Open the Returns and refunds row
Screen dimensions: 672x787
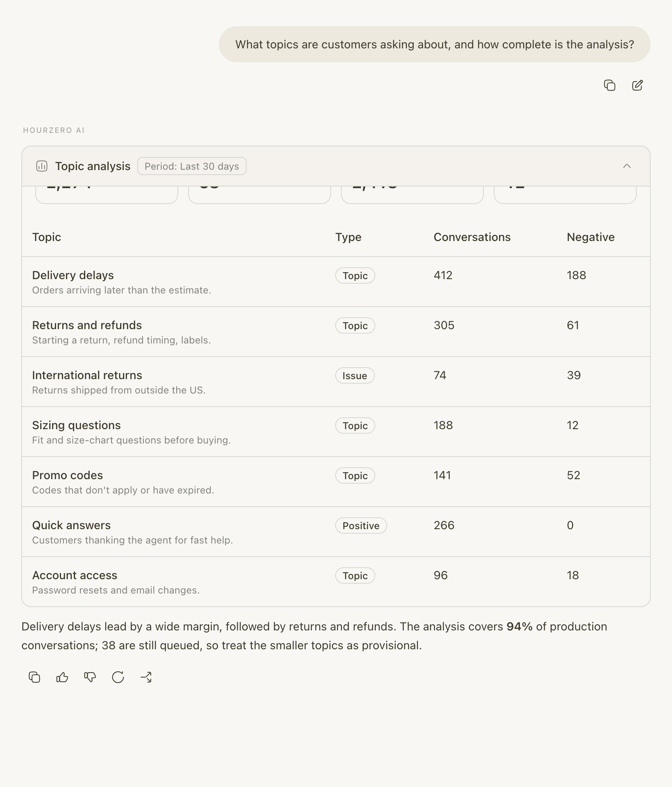336,332
